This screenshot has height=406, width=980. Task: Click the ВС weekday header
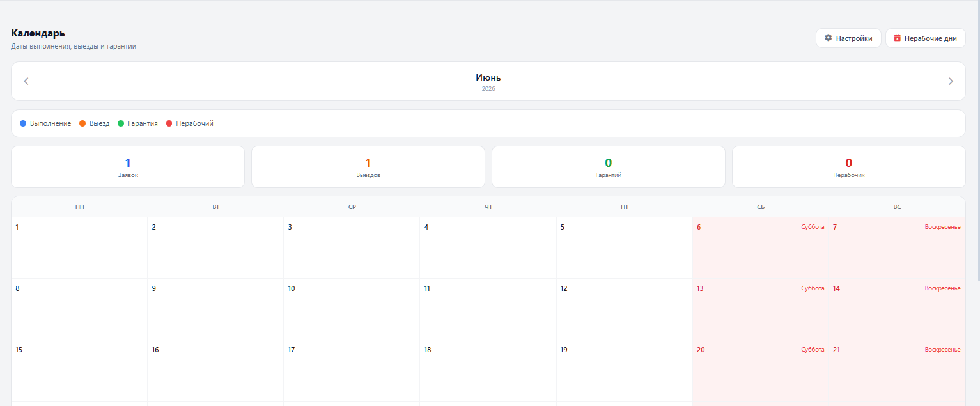point(897,207)
